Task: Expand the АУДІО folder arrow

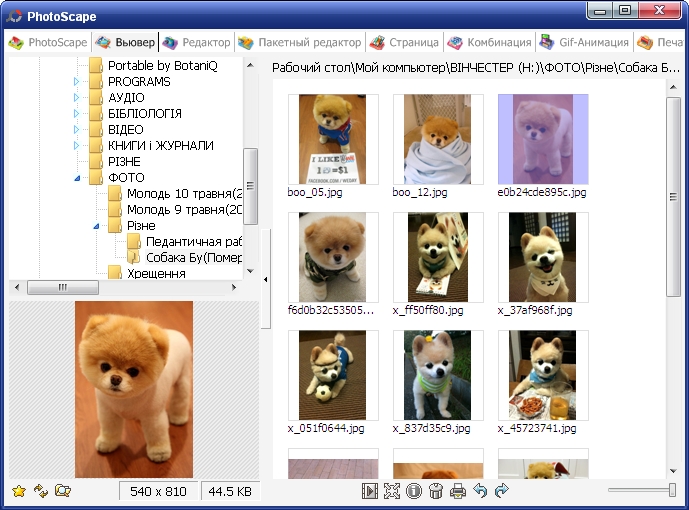Action: (76, 97)
